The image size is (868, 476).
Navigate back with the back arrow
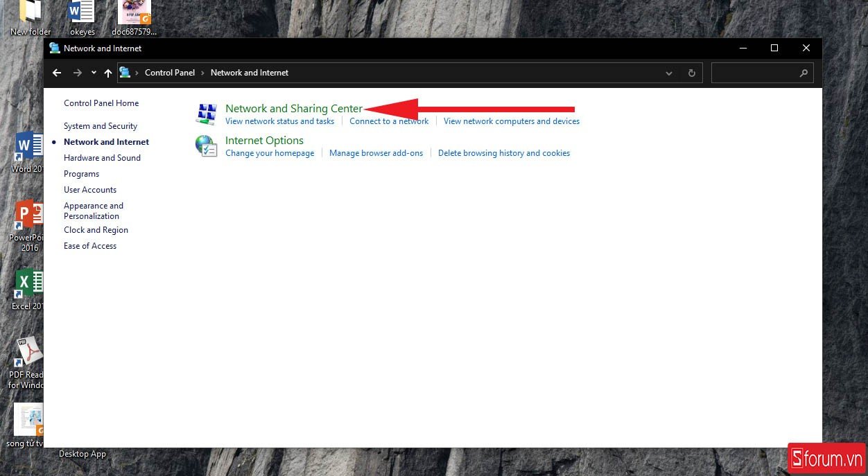56,73
